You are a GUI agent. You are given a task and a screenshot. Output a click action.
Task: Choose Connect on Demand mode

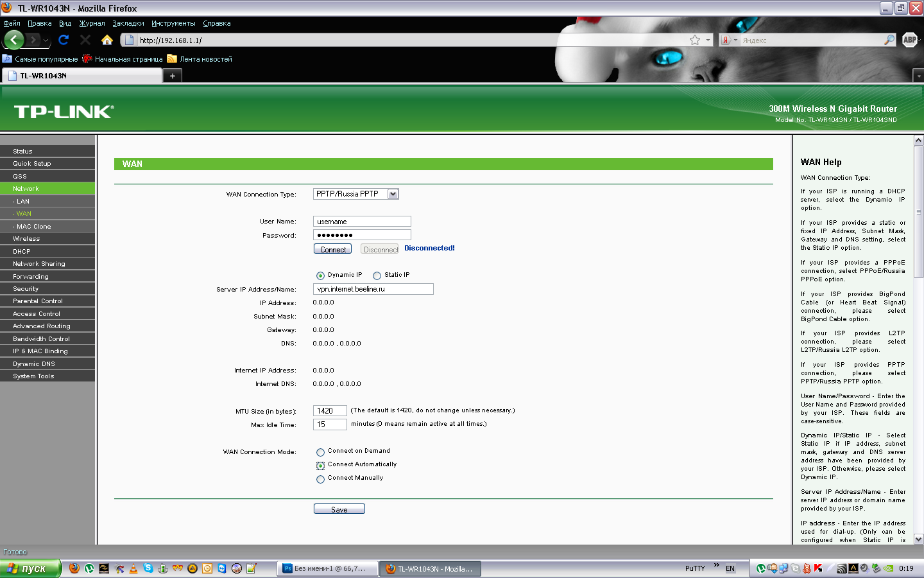pyautogui.click(x=320, y=452)
